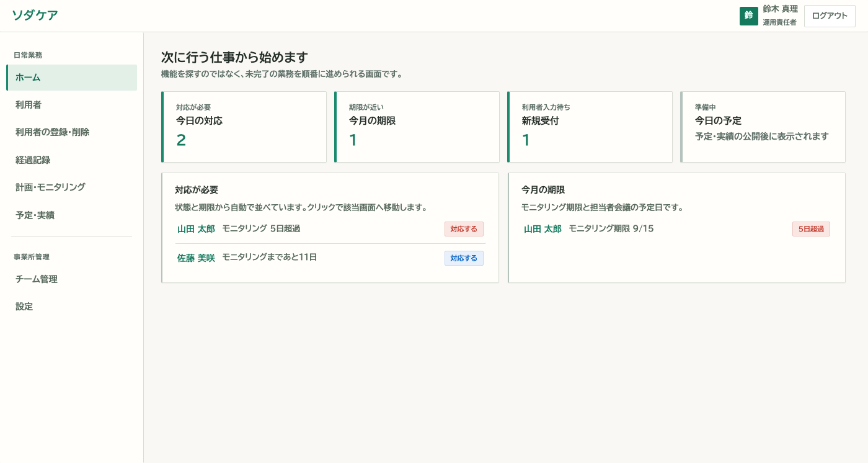The image size is (868, 463).
Task: Click the 5日超過 badge in 今月の期限 panel
Action: [811, 229]
